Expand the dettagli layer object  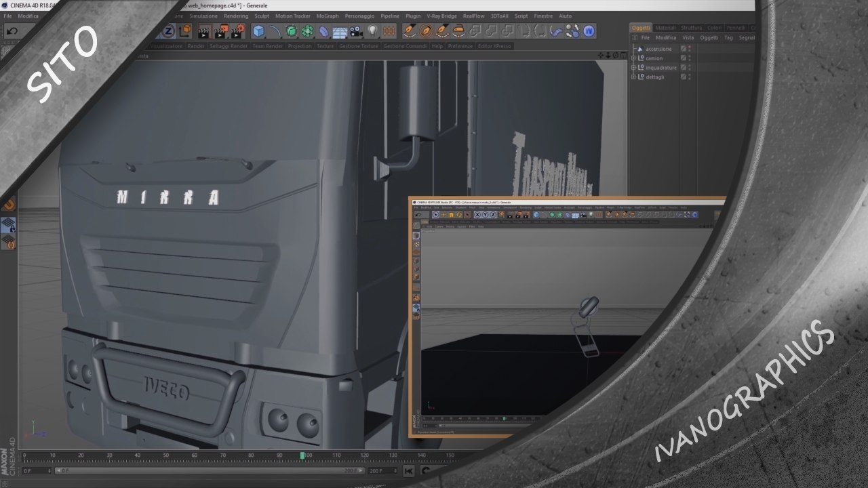pyautogui.click(x=633, y=77)
